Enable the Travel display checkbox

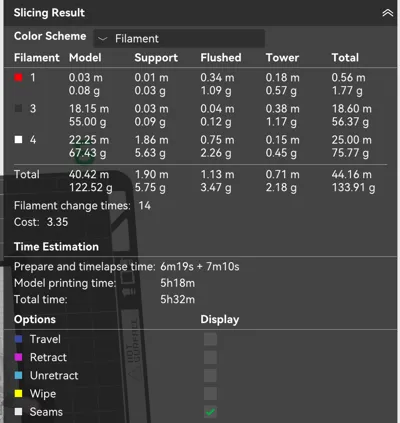pos(210,339)
